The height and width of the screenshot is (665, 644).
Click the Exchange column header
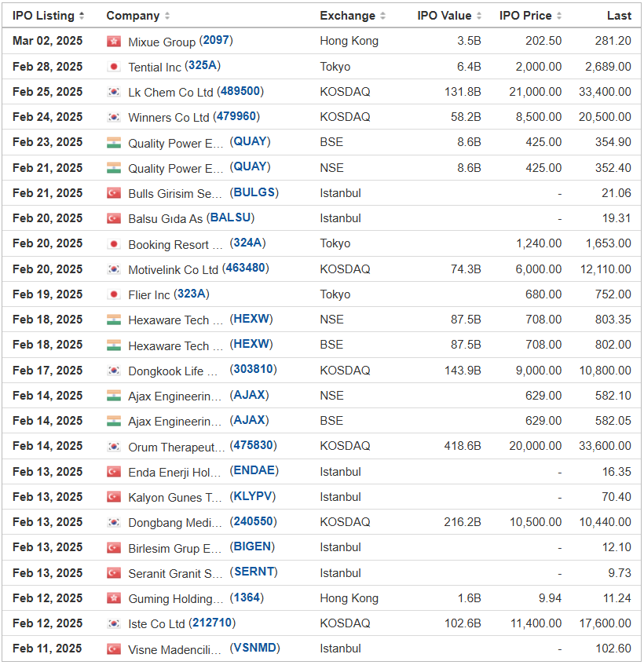347,16
